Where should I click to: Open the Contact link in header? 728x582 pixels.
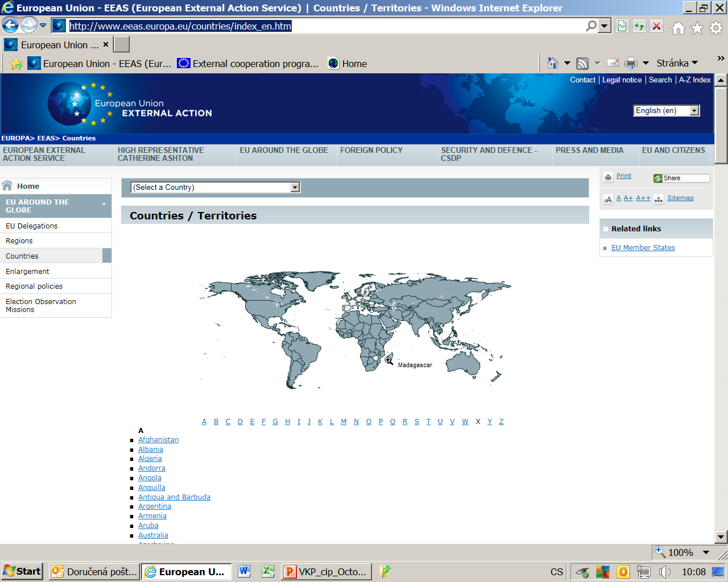pyautogui.click(x=582, y=80)
